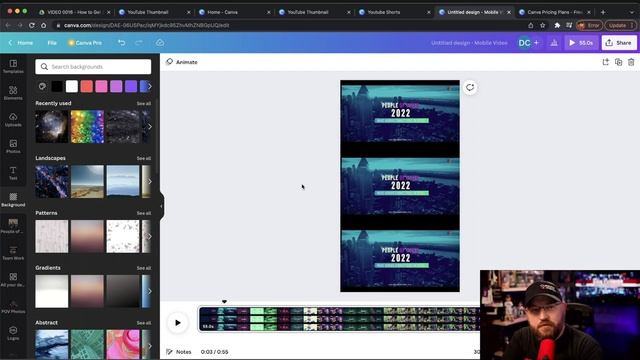
Task: Play the timeline preview
Action: 178,322
